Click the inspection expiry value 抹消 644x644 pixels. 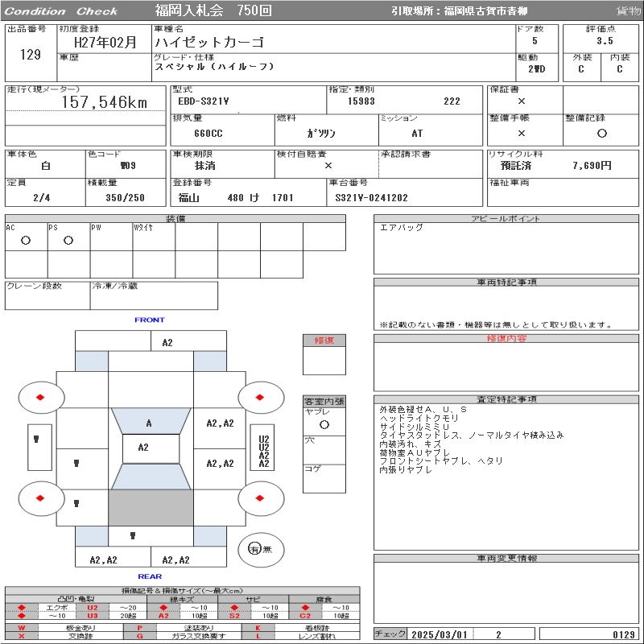tap(205, 166)
